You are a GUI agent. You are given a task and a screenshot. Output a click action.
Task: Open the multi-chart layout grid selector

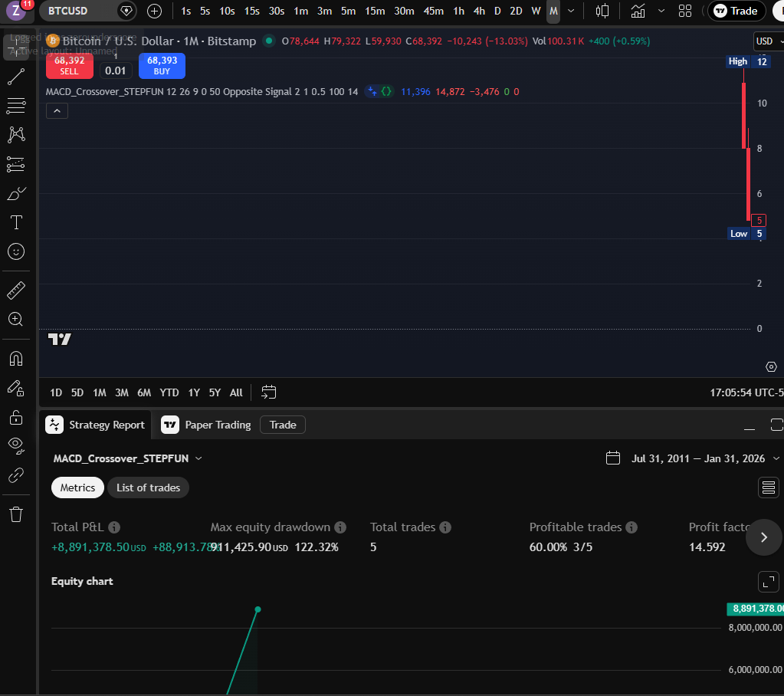(684, 11)
